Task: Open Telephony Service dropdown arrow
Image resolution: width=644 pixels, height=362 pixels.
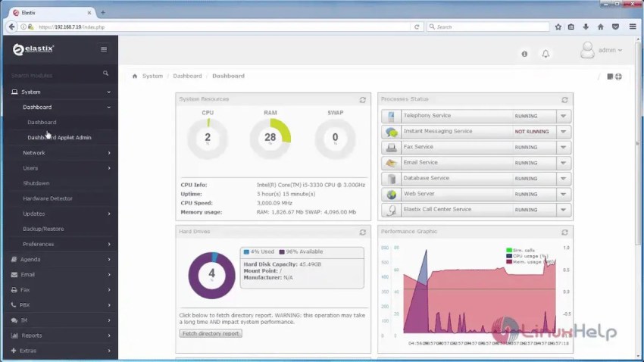Action: (x=564, y=116)
